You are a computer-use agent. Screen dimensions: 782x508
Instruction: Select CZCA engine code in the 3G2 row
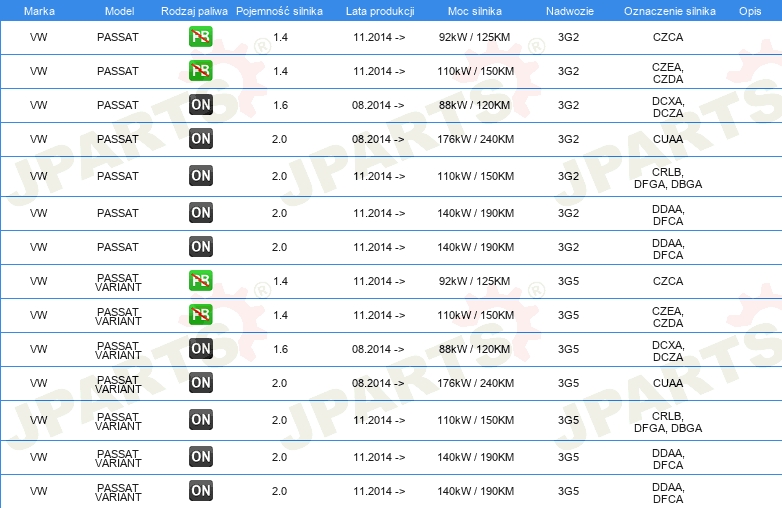(x=668, y=37)
